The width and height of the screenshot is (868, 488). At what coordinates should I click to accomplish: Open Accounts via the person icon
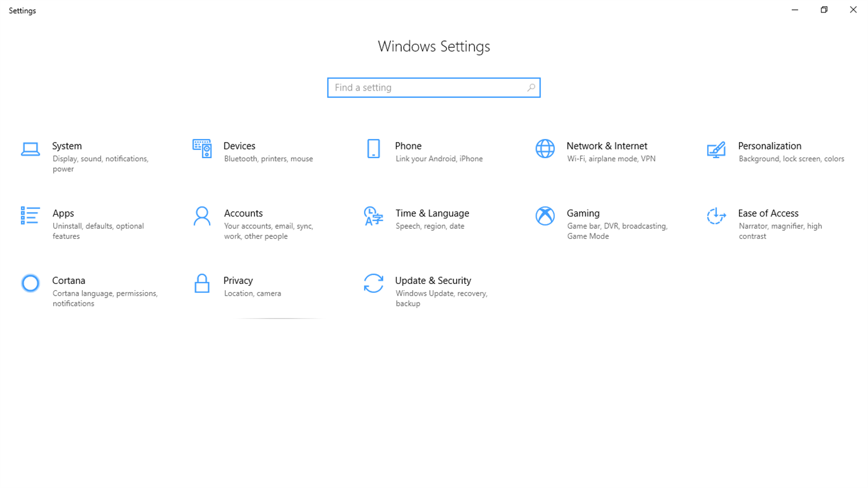coord(202,216)
